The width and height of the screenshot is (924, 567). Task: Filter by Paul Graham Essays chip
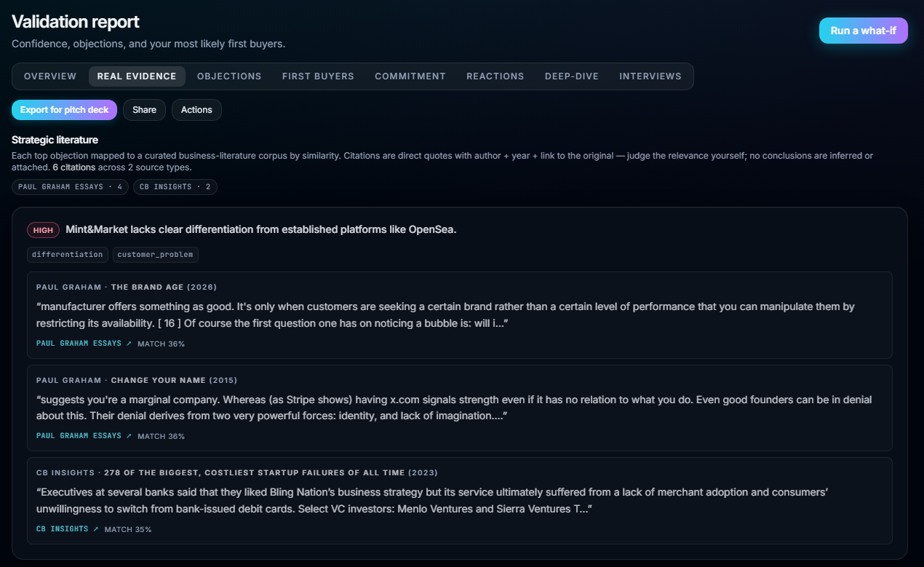pyautogui.click(x=70, y=187)
